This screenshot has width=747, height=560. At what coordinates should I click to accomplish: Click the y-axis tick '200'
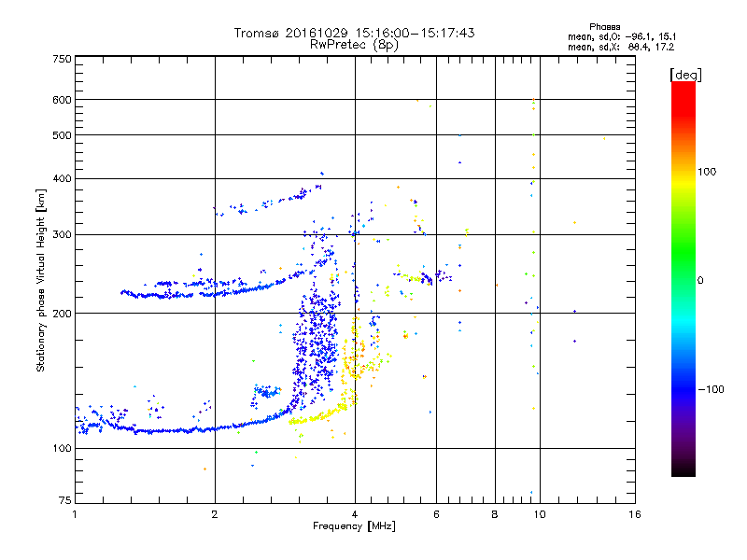pyautogui.click(x=63, y=314)
